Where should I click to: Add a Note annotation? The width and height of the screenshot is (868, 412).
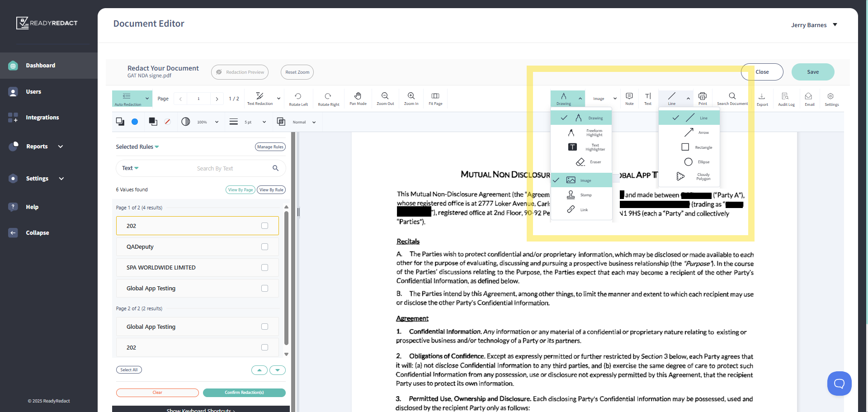pyautogui.click(x=629, y=99)
